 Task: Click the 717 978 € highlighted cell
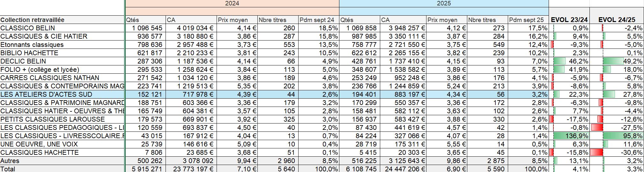tap(191, 94)
